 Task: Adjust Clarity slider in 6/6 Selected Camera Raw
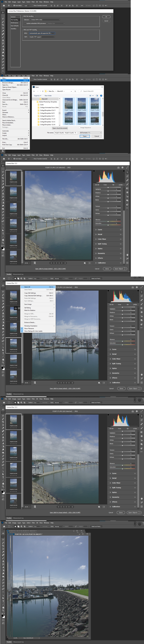[122, 456]
